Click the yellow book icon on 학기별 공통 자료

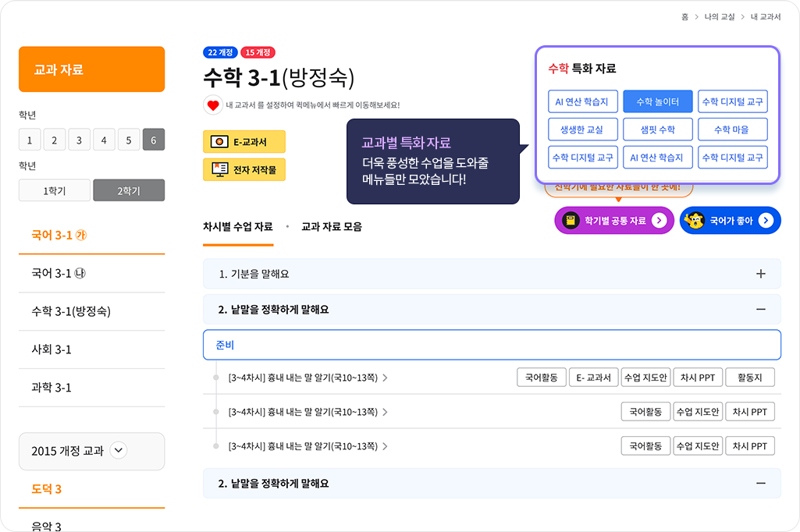click(x=571, y=220)
